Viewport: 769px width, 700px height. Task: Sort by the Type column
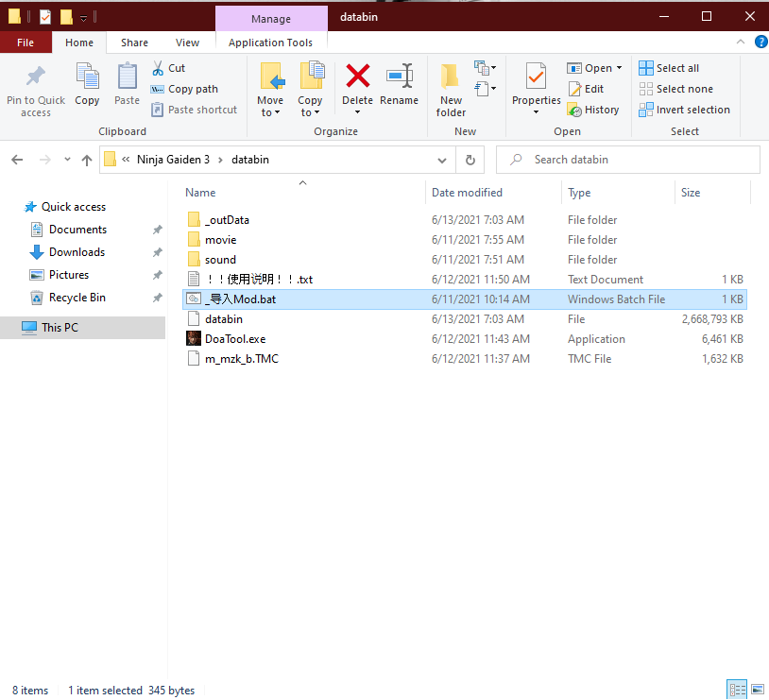click(579, 193)
